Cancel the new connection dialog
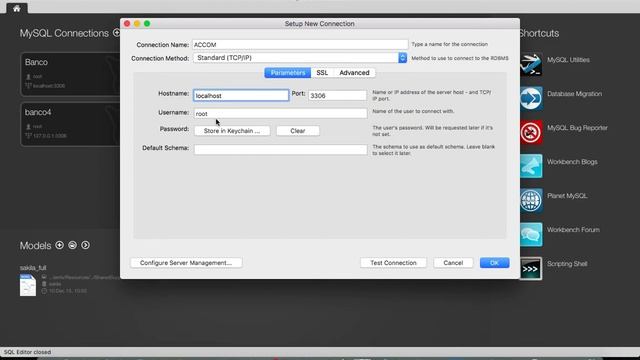Image resolution: width=640 pixels, height=360 pixels. [453, 262]
